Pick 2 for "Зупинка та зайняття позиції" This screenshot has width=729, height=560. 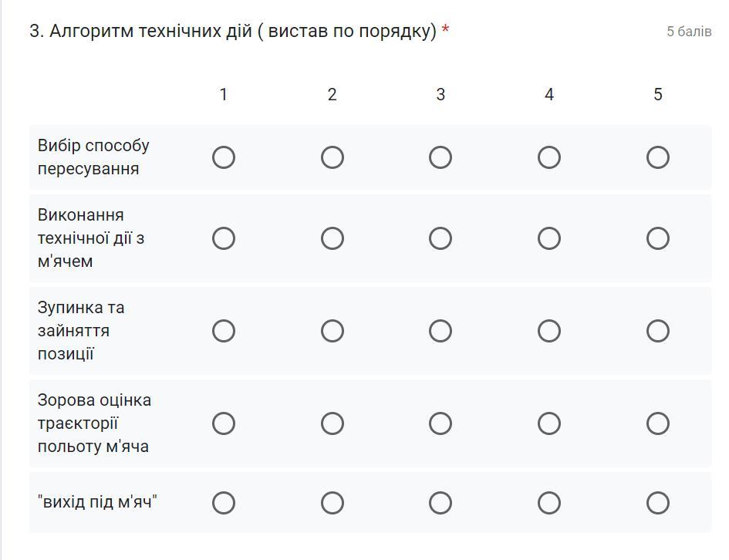332,331
